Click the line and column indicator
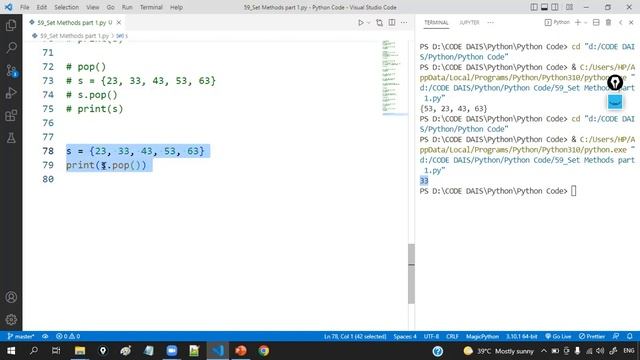This screenshot has height=360, width=640. click(355, 336)
